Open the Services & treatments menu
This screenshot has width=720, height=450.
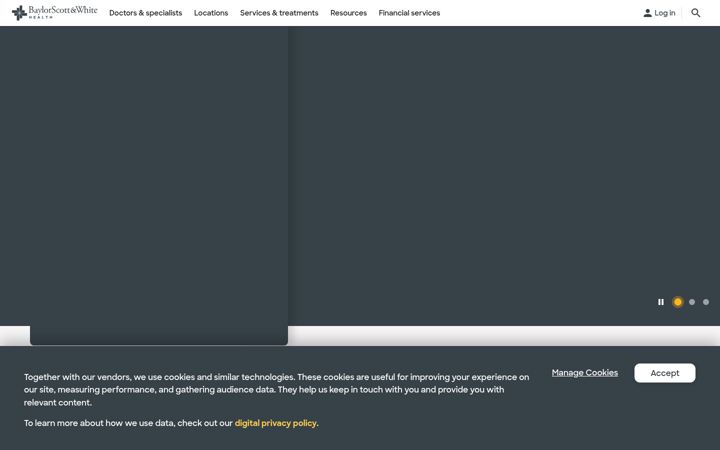point(279,13)
